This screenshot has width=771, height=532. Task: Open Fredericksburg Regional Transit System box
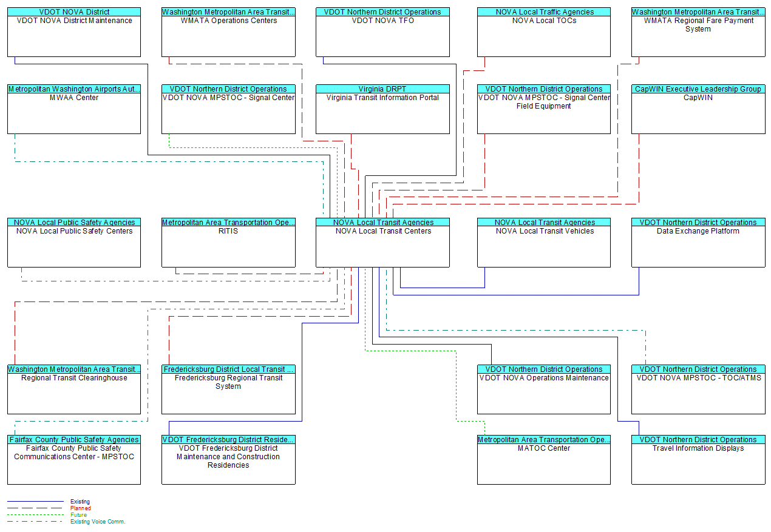point(228,389)
